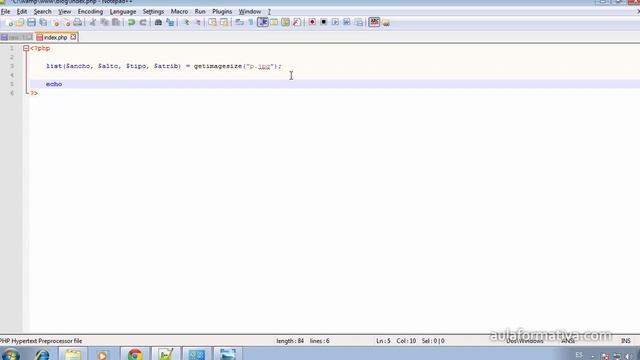The width and height of the screenshot is (640, 360).
Task: Toggle Word Wrap toolbar button
Action: (x=240, y=22)
